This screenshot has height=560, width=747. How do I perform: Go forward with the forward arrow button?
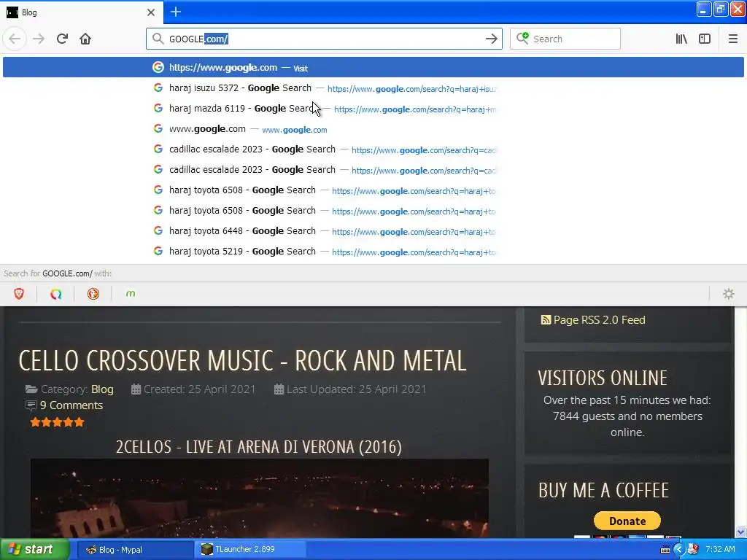(x=39, y=39)
